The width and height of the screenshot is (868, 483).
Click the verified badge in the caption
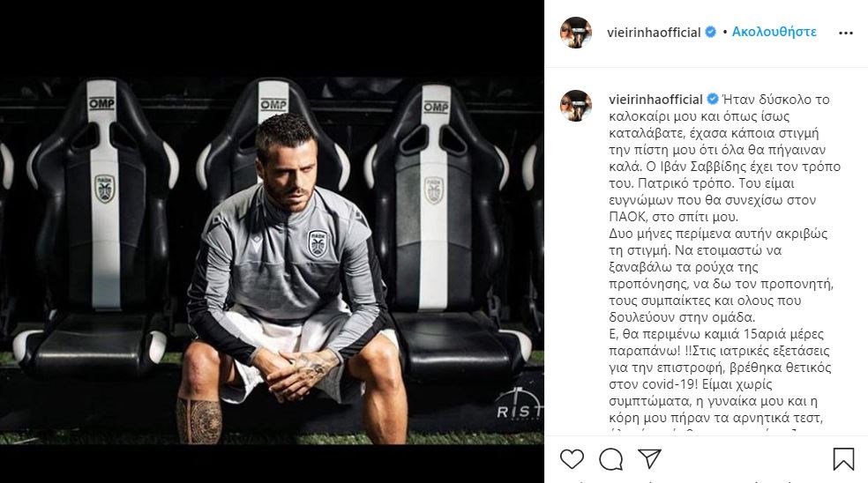point(712,100)
